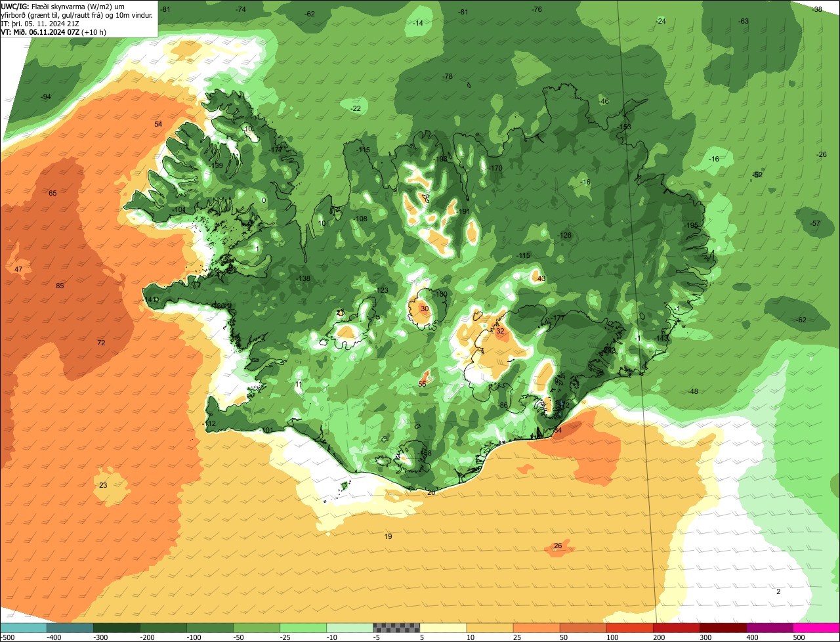The height and width of the screenshot is (642, 840).
Task: Click the light teal -500 to -400 legend swatch
Action: (23, 628)
